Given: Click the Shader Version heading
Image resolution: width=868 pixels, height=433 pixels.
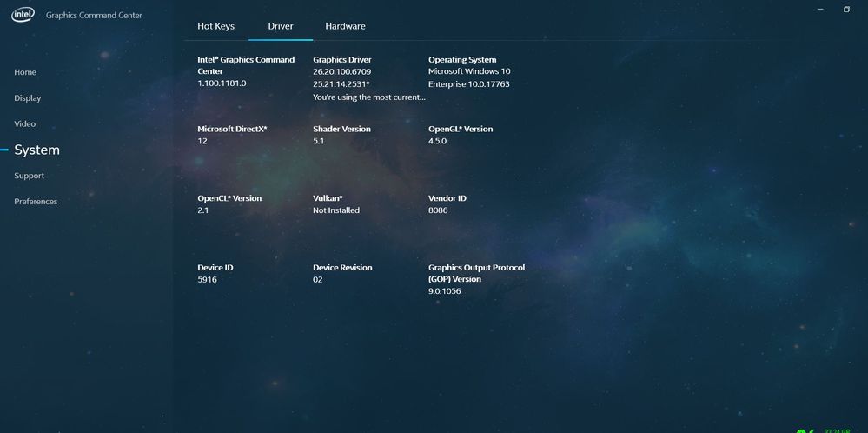Looking at the screenshot, I should click(341, 129).
